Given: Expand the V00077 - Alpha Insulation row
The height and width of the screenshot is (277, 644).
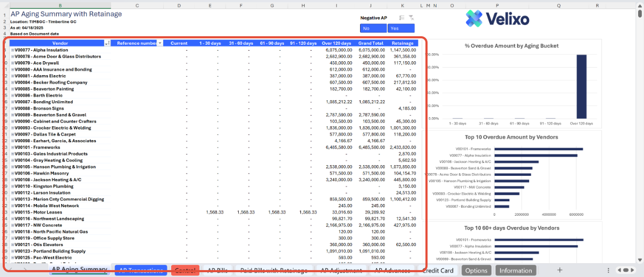Looking at the screenshot, I should click(x=13, y=50).
